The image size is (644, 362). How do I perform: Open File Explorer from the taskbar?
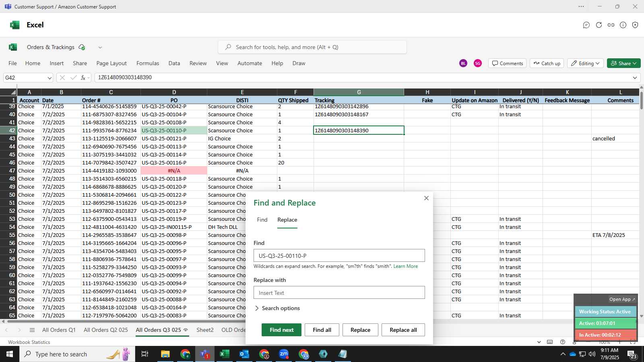[x=165, y=354]
